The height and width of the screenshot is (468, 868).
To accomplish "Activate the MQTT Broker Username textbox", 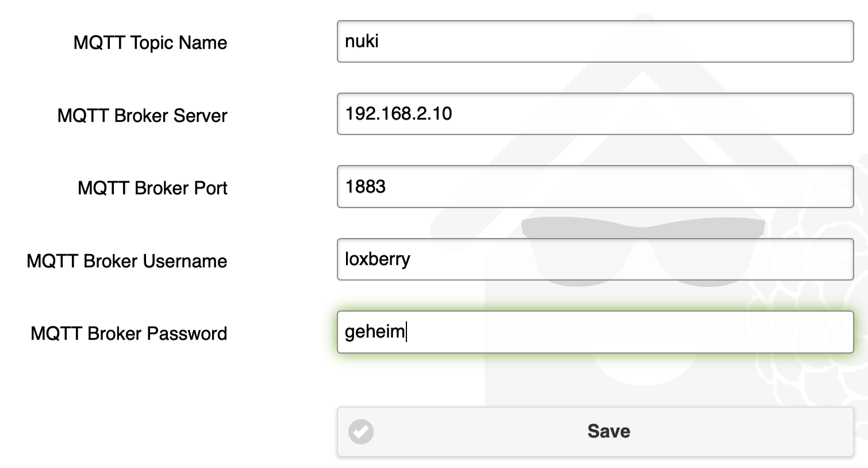I will (595, 259).
